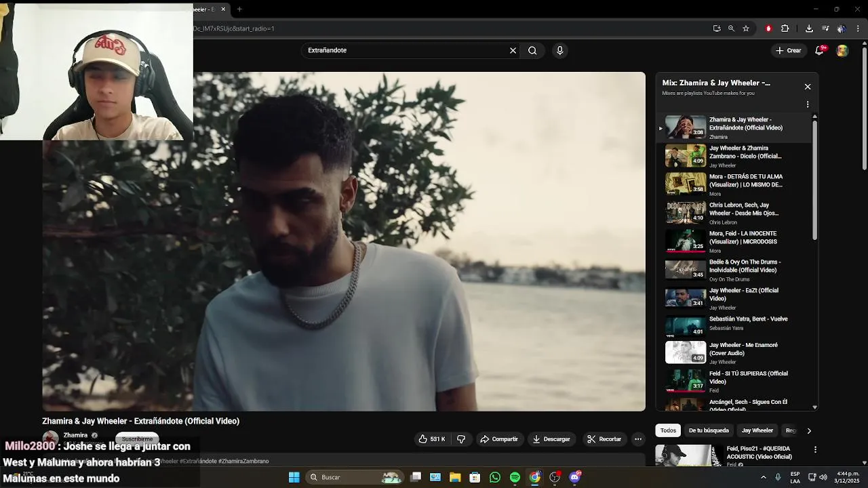Open Task View in taskbar
This screenshot has height=488, width=868.
pyautogui.click(x=416, y=477)
